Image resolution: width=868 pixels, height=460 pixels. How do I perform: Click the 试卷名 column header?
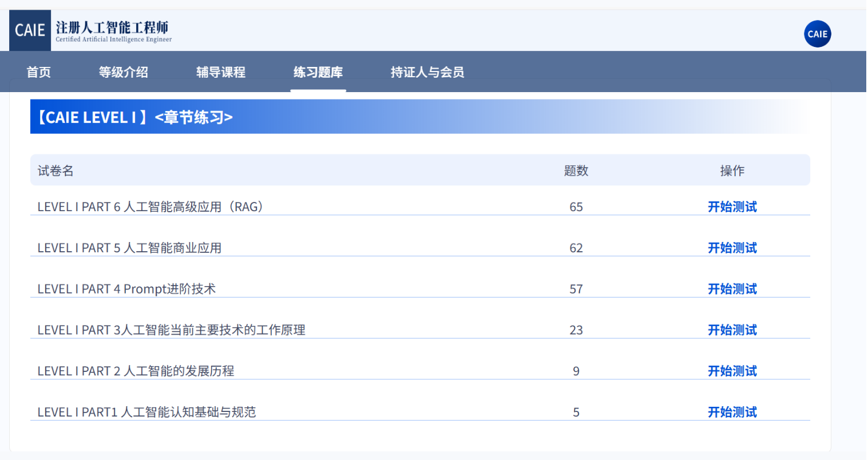pyautogui.click(x=56, y=170)
